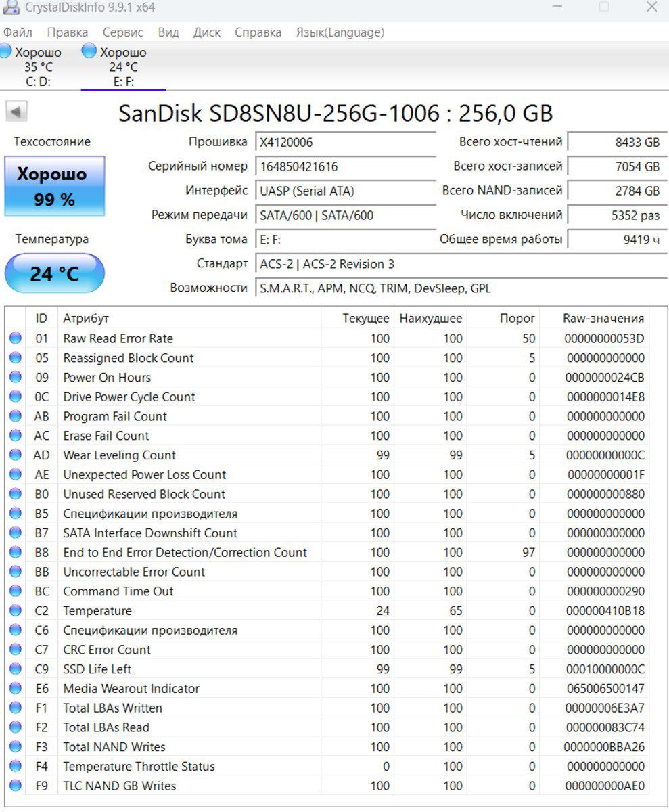
Task: Select the Total LBAs Read attribute text
Action: (x=106, y=727)
